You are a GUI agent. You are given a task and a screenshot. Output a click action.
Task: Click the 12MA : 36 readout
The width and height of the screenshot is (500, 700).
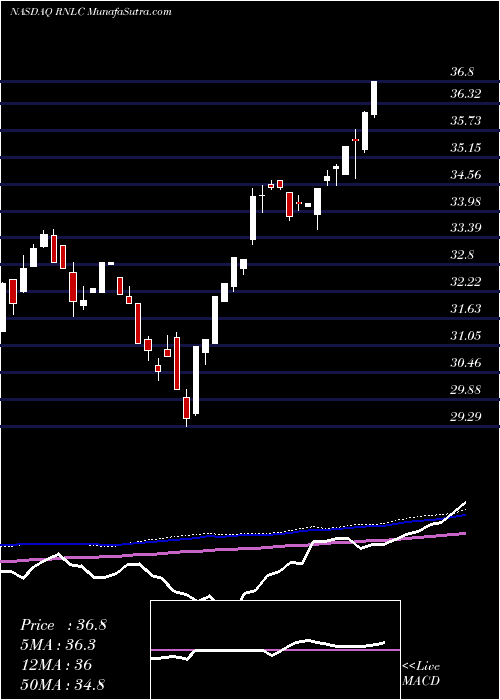(56, 665)
